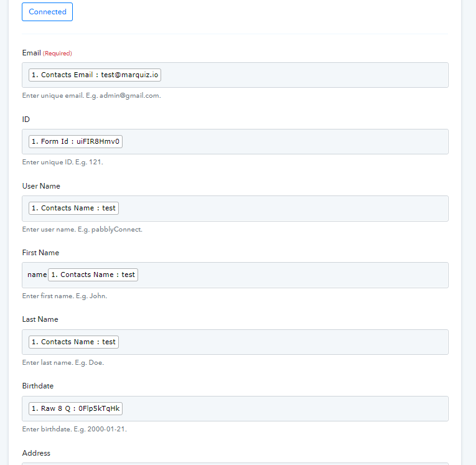Select Contacts Name tag in First Name field
476x465 pixels.
pyautogui.click(x=93, y=275)
